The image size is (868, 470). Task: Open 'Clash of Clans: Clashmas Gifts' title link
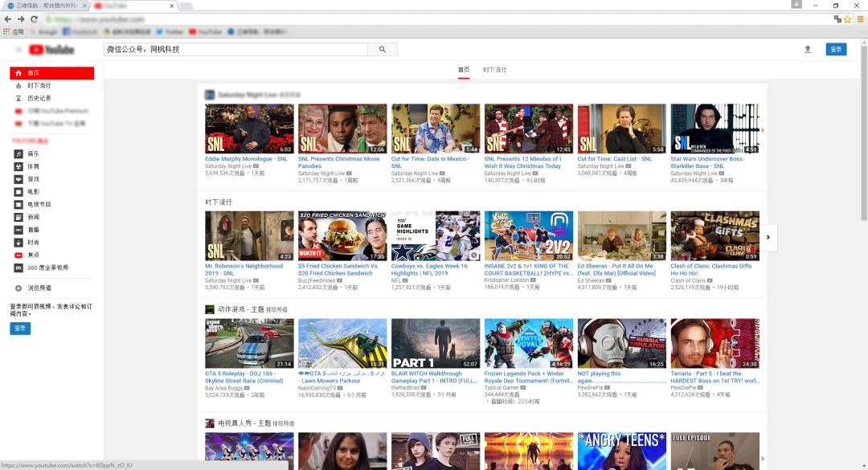(710, 270)
